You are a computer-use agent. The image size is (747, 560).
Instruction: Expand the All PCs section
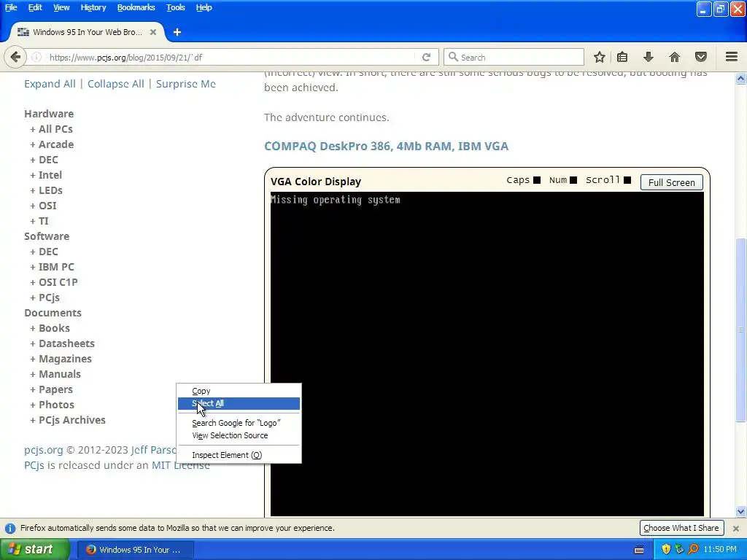52,129
